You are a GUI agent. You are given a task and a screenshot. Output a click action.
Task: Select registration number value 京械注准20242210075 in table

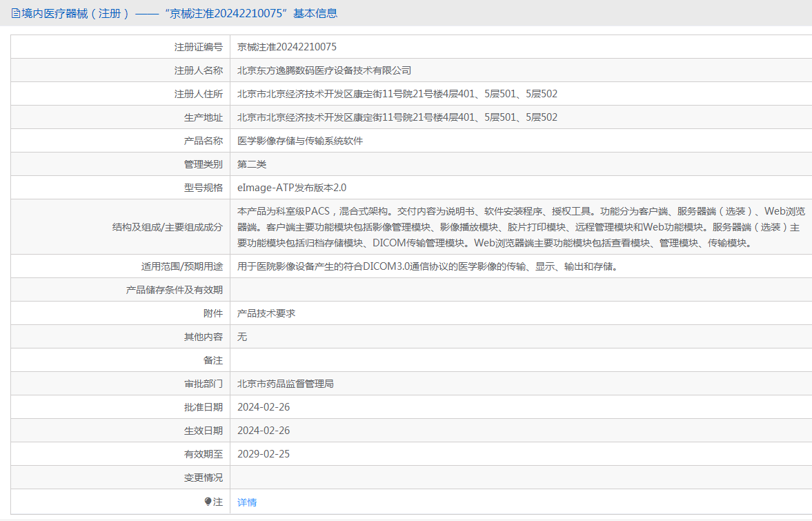coord(287,47)
